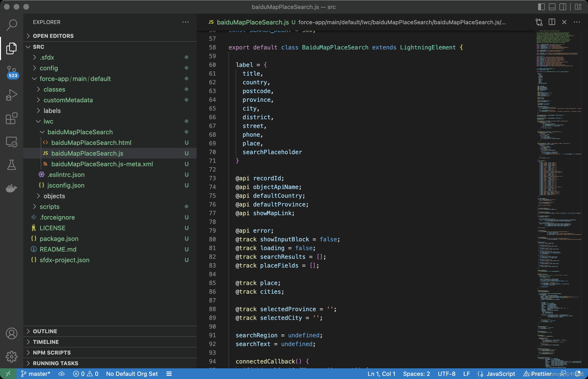Open baiduMapPlaceSearch.js-meta.xml file
This screenshot has height=379, width=588.
coord(110,164)
